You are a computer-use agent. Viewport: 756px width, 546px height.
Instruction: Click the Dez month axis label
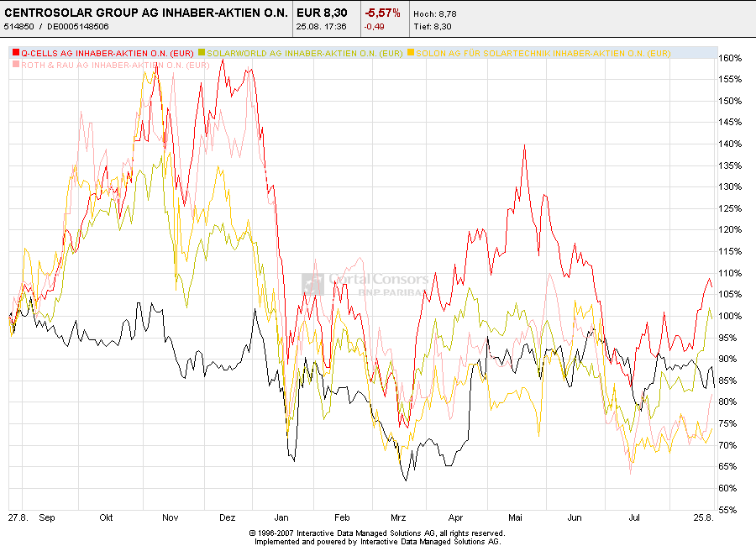(x=227, y=517)
